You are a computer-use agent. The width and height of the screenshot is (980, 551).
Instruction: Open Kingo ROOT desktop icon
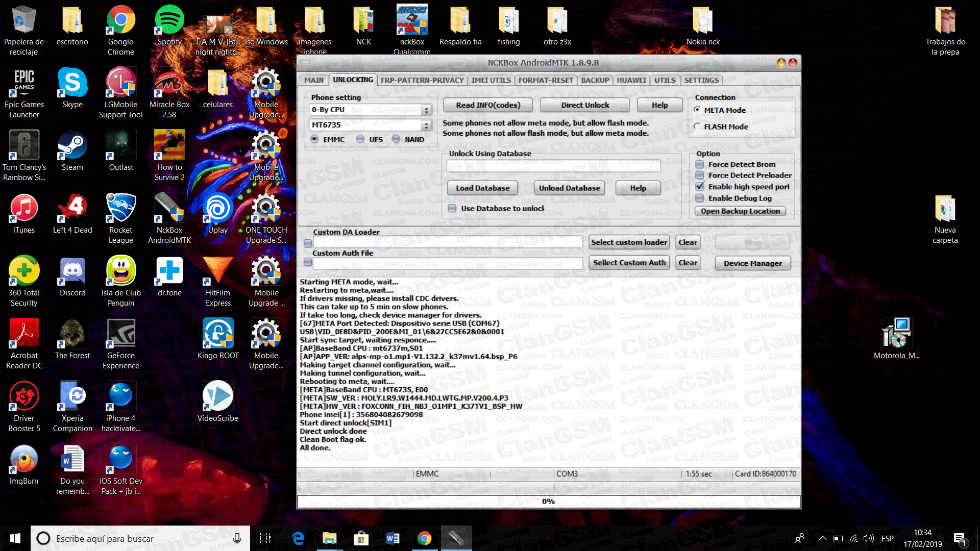pyautogui.click(x=218, y=339)
